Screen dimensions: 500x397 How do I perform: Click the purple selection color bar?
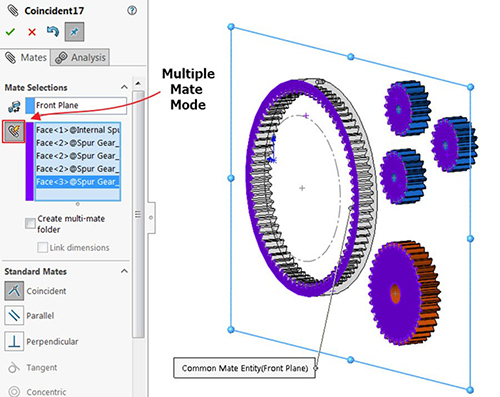[30, 161]
